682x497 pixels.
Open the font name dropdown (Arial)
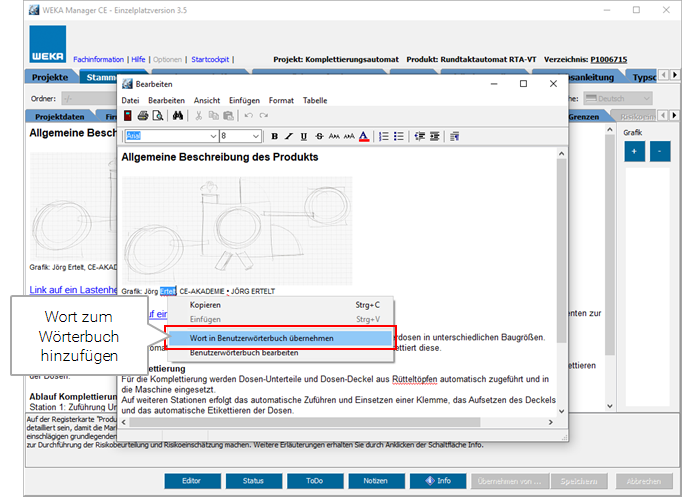(x=213, y=136)
